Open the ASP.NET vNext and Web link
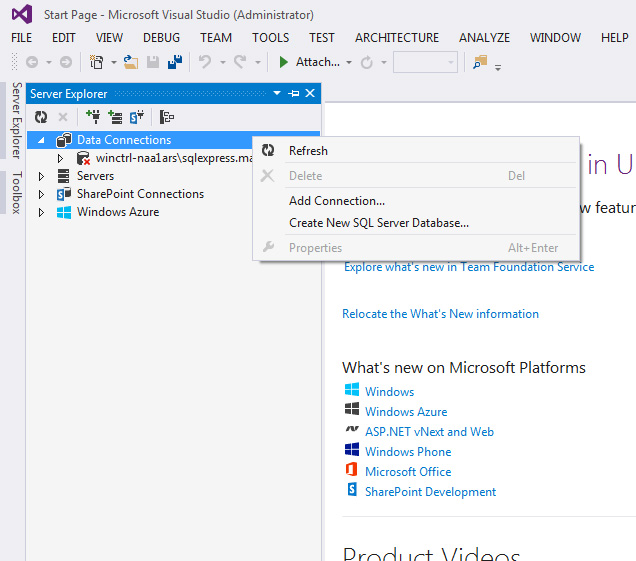The image size is (636, 561). (429, 432)
